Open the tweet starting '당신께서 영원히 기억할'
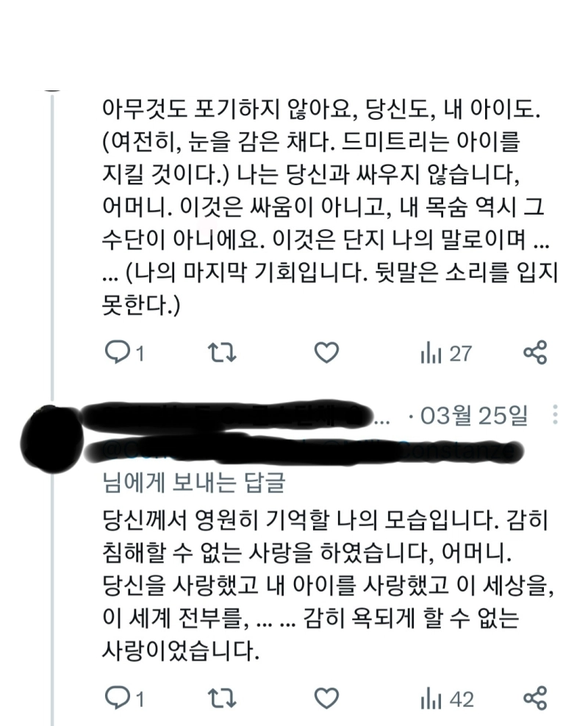The width and height of the screenshot is (588, 726). click(x=323, y=581)
